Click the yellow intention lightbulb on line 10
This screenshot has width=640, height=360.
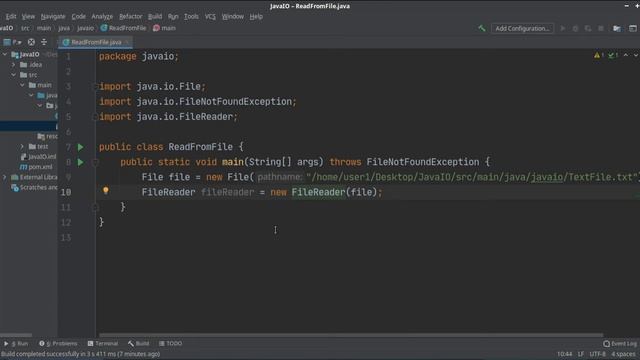coord(106,190)
